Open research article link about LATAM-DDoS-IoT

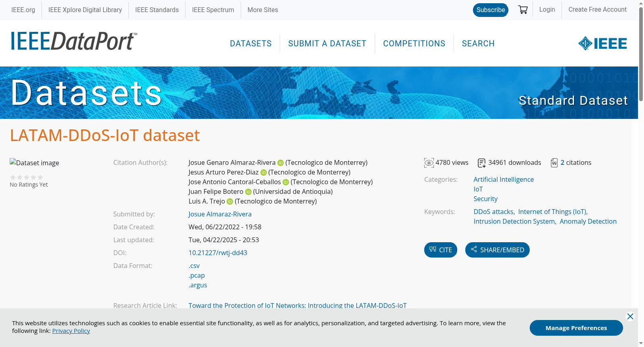297,305
